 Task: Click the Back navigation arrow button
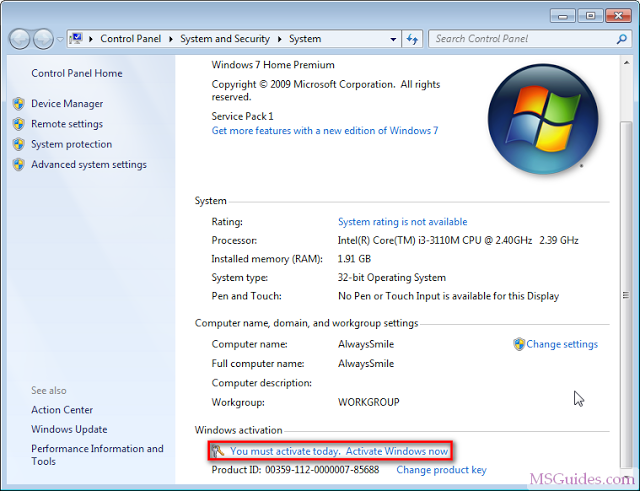click(x=20, y=39)
